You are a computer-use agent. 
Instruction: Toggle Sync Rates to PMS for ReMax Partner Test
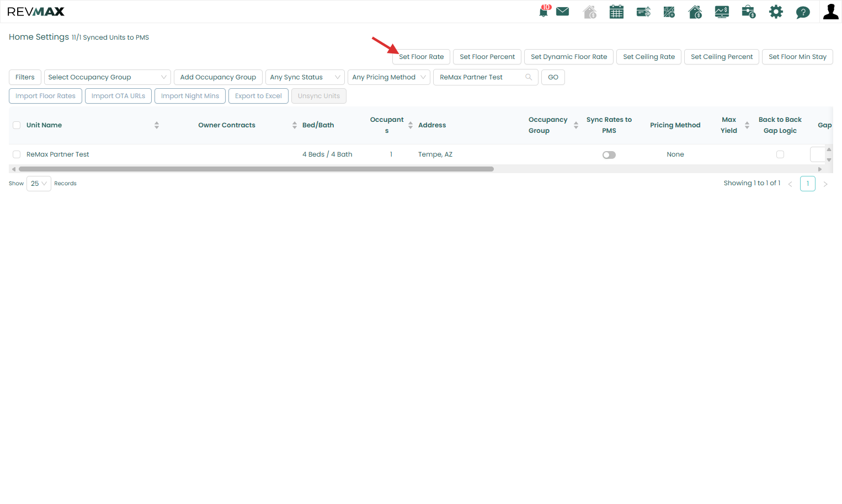pyautogui.click(x=609, y=155)
